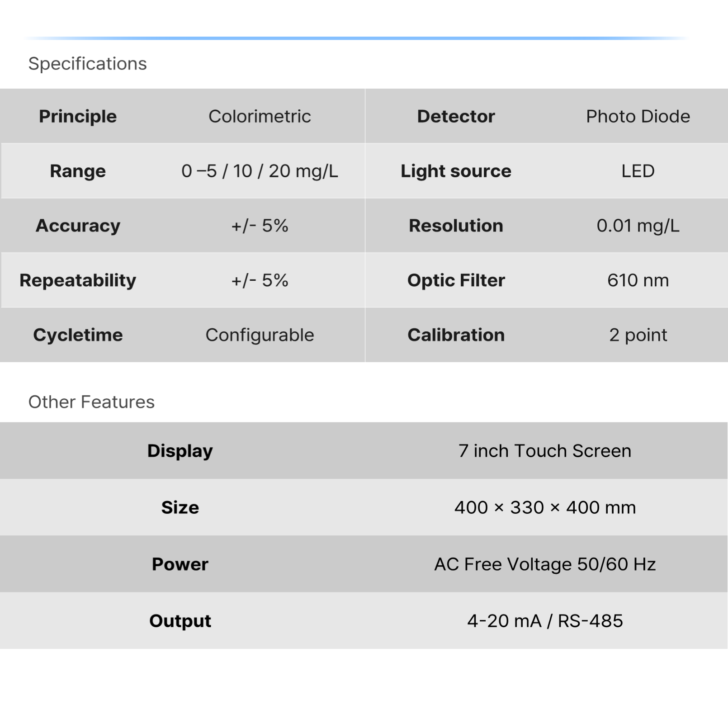Click the 610 nm optic filter value
The image size is (728, 728).
[x=638, y=280]
